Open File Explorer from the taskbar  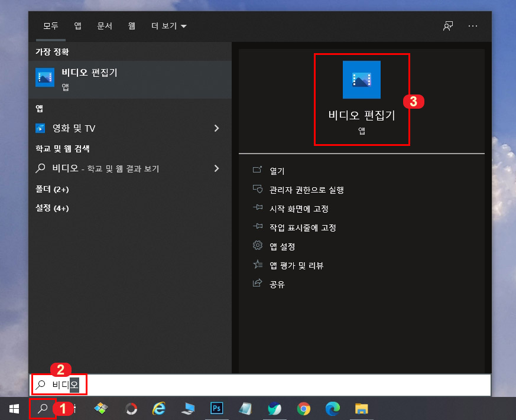click(x=361, y=408)
